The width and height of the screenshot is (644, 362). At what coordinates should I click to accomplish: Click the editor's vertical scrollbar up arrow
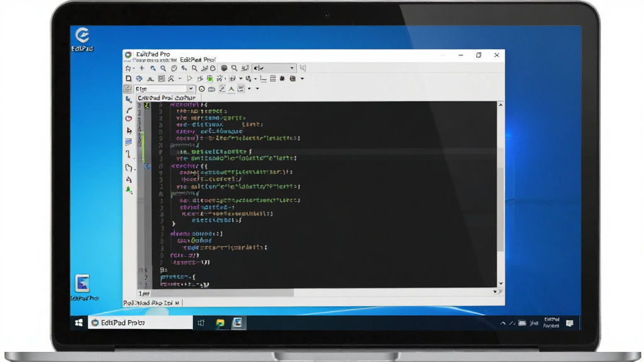tap(501, 105)
